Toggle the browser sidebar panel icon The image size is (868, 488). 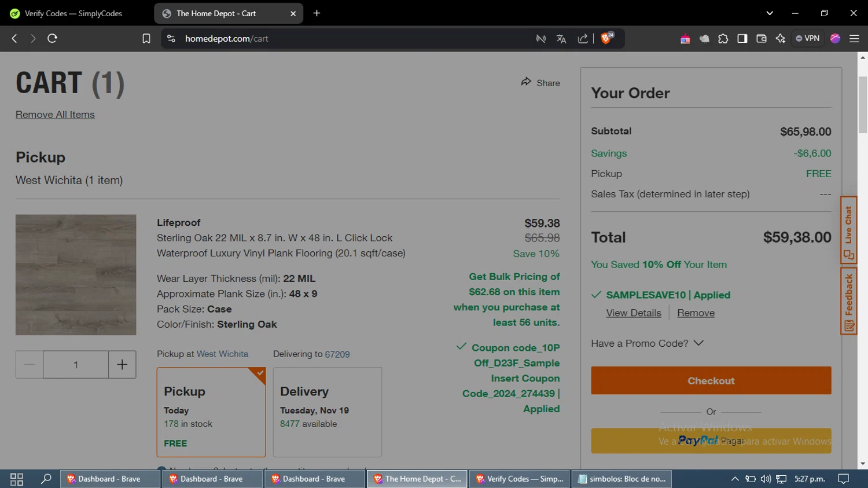pos(742,39)
